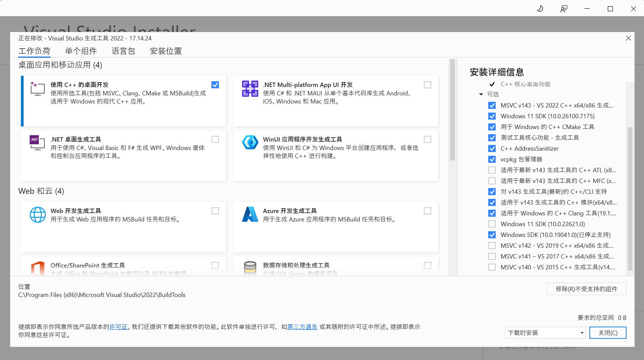Click the Office/SharePoint build tools icon
644x360 pixels.
pos(37,269)
